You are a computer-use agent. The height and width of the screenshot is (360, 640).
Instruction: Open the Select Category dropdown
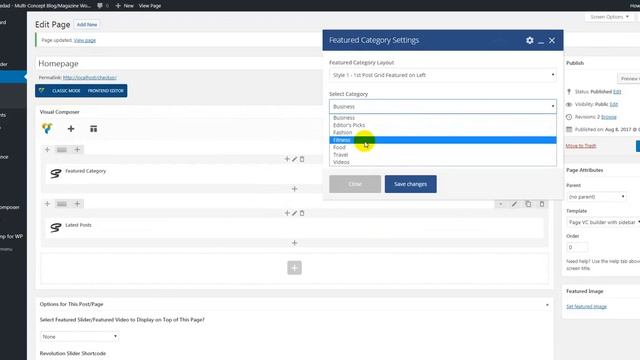pos(443,107)
